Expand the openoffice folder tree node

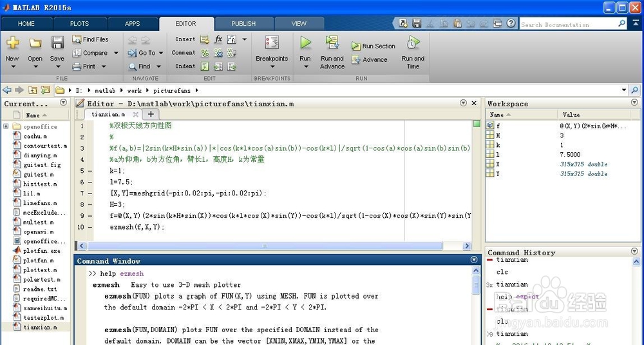click(6, 126)
